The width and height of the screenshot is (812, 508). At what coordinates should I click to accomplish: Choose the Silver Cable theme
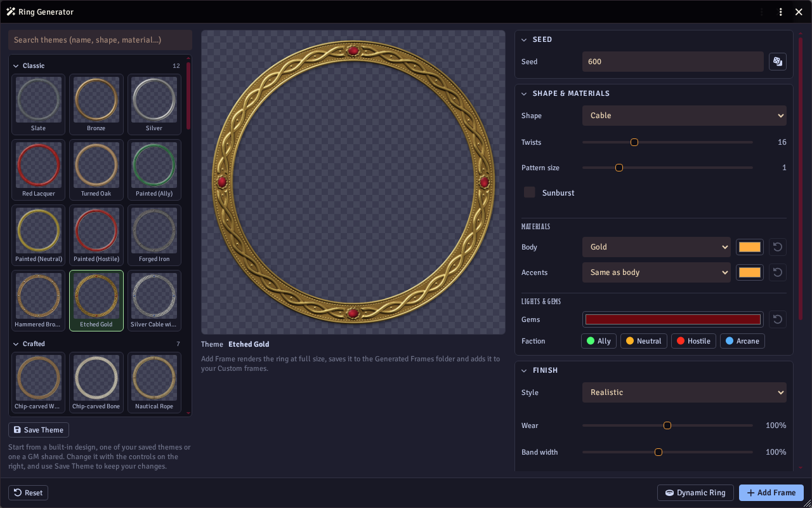point(154,300)
